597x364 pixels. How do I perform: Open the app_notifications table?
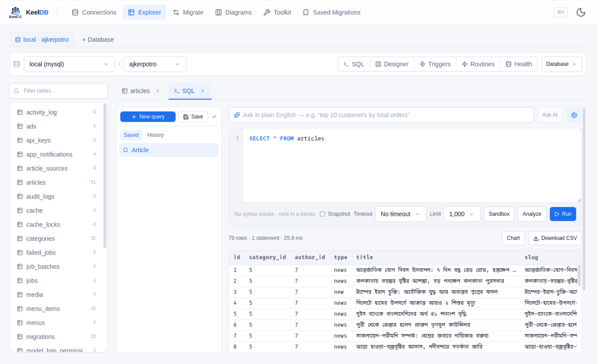tap(56, 154)
